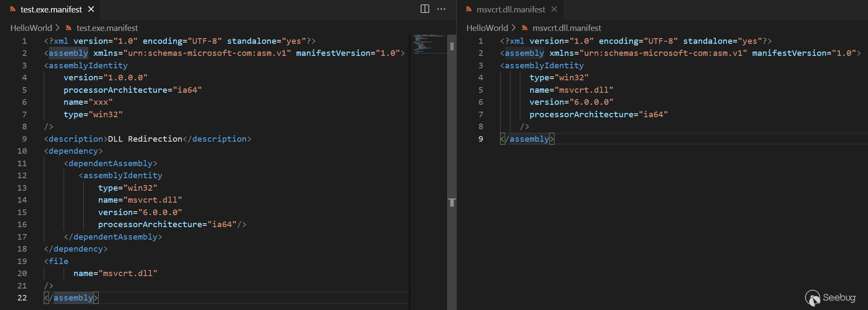Image resolution: width=868 pixels, height=310 pixels.
Task: Open the msvcrt.dll.manifest breadcrumb dropdown
Action: (x=567, y=28)
